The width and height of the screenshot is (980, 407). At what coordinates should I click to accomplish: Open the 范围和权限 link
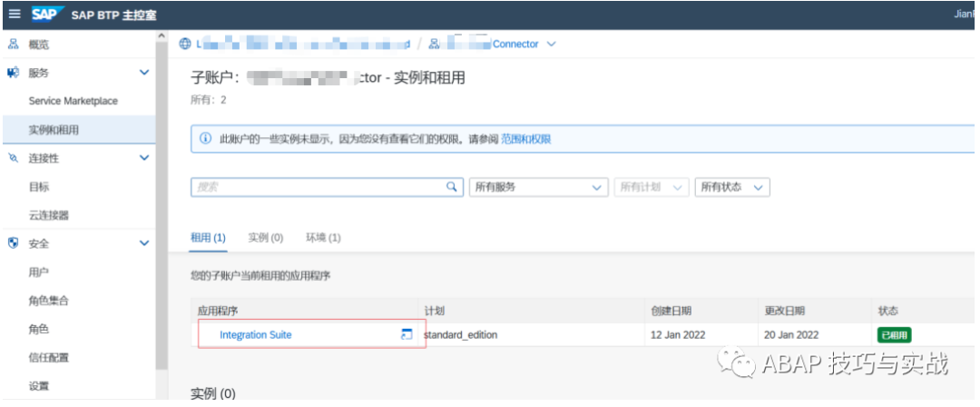click(x=526, y=139)
